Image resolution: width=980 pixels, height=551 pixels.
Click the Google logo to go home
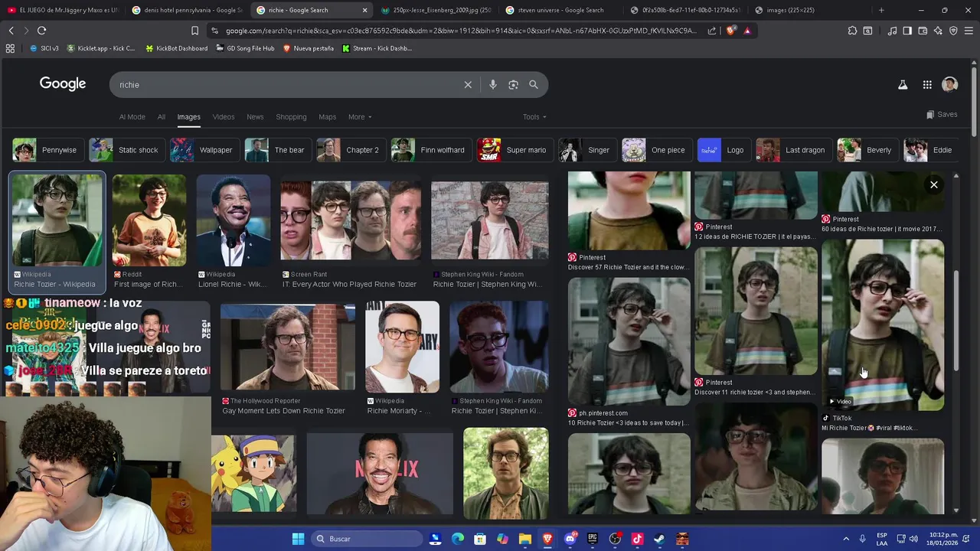point(63,84)
